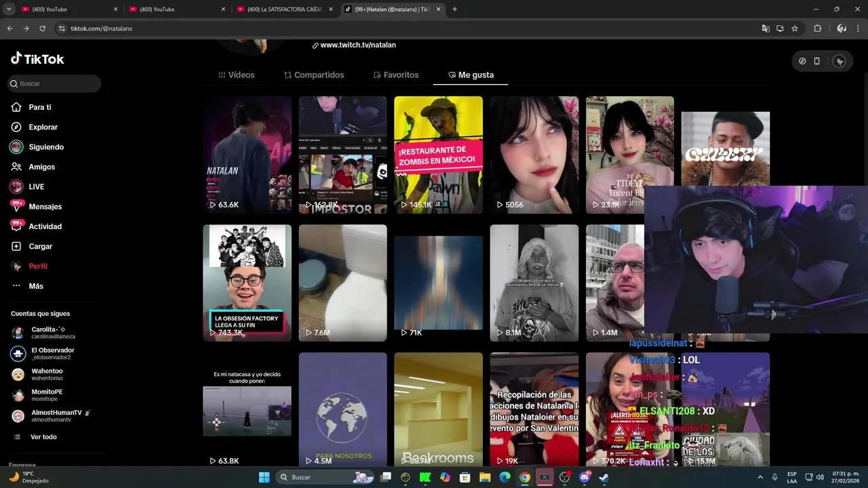Open Steam from the taskbar

pyautogui.click(x=604, y=477)
